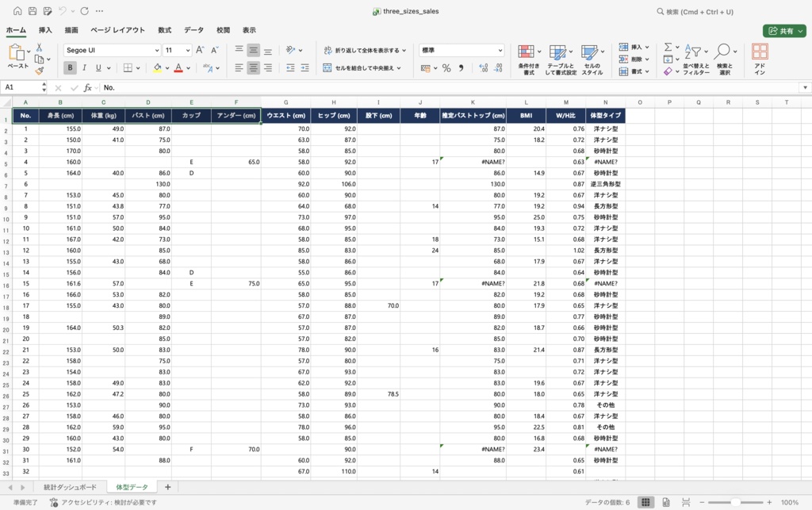Open the 挿入 ribbon tab
Image resolution: width=812 pixels, height=510 pixels.
(45, 30)
